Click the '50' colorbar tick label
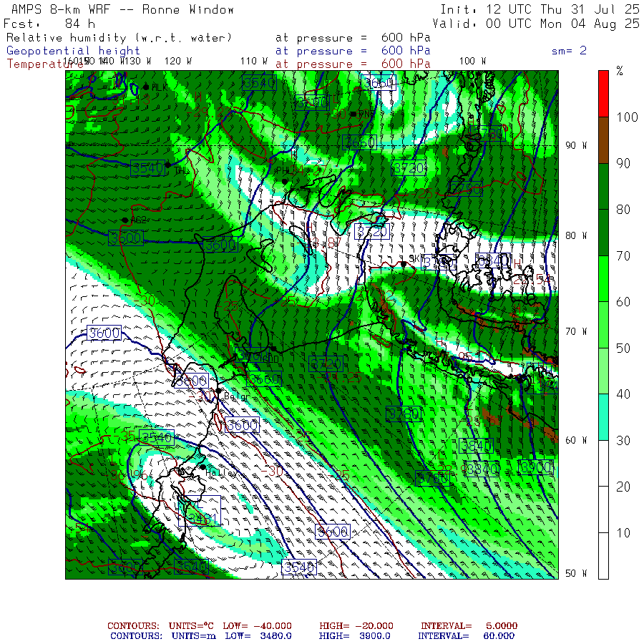The image size is (644, 644). tap(623, 348)
